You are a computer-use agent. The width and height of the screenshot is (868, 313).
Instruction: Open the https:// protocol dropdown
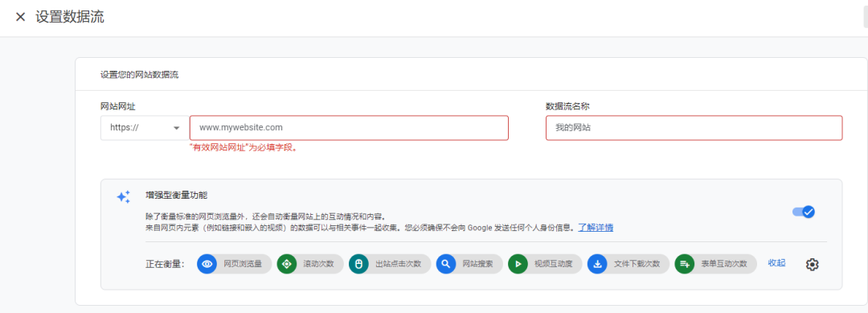coord(145,127)
